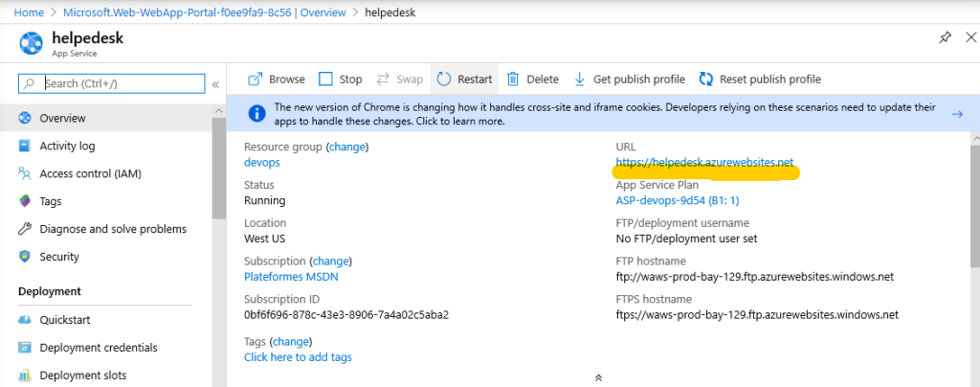The height and width of the screenshot is (387, 980).
Task: Click the Activity log icon
Action: click(25, 146)
